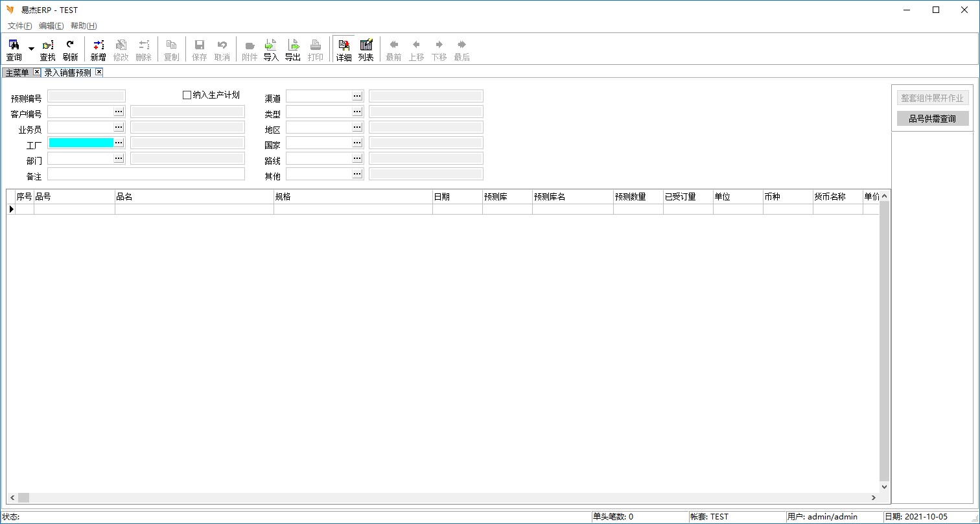
Task: Close the 录入销售预测 tab
Action: tap(99, 72)
